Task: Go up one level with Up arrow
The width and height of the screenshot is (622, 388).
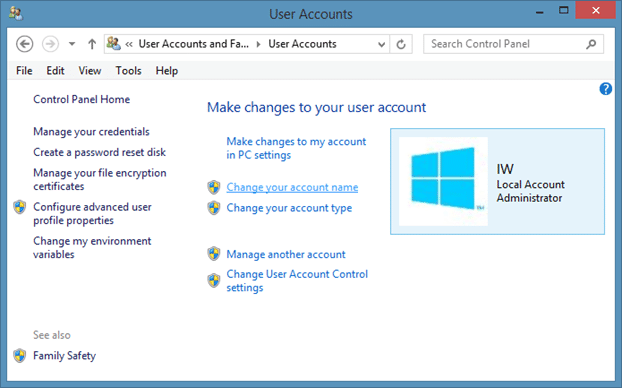Action: (x=92, y=44)
